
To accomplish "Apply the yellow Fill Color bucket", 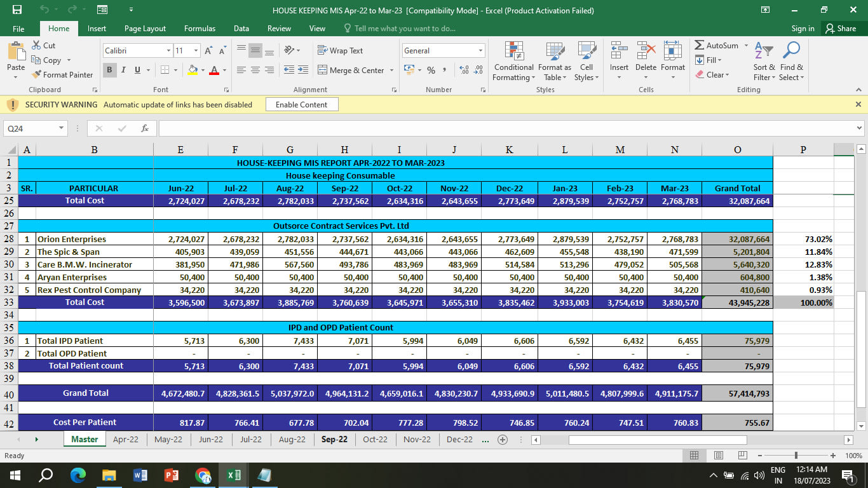I will pyautogui.click(x=193, y=70).
